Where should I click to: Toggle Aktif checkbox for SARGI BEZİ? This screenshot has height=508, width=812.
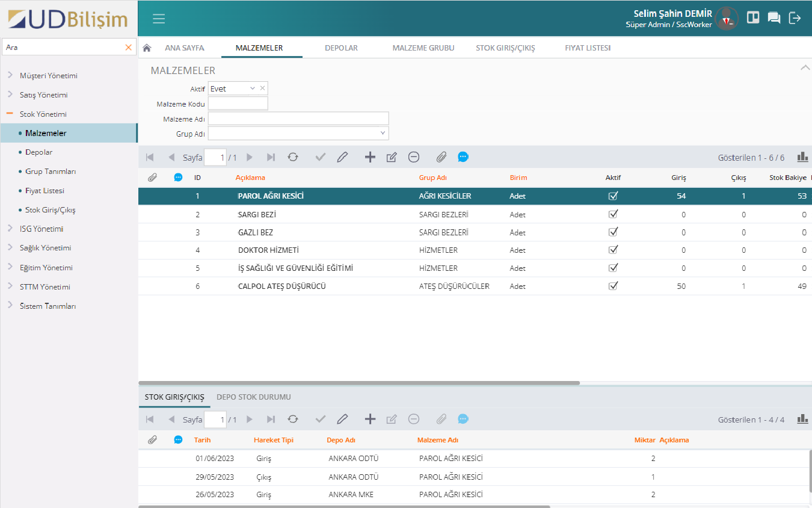point(613,214)
